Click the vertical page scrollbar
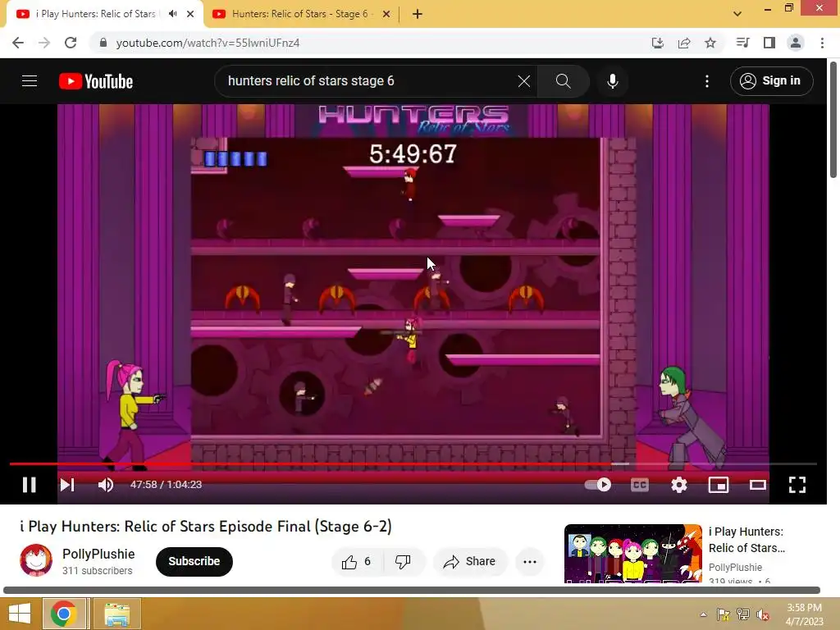Screen dimensions: 840x630 click(833, 119)
